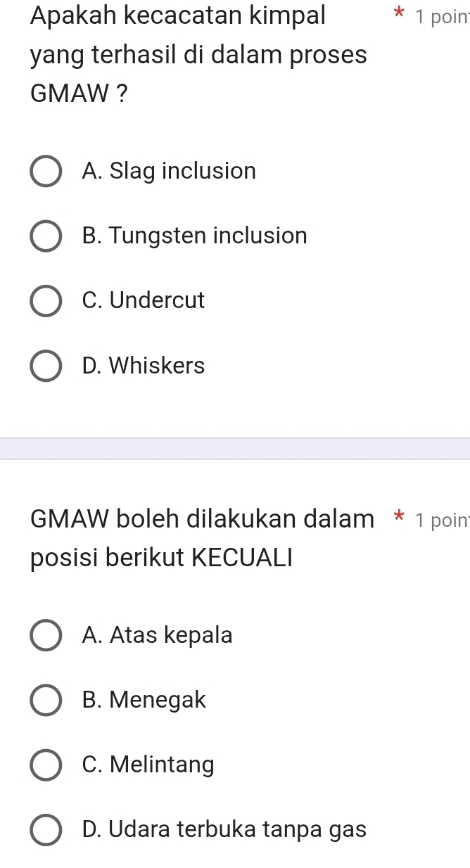The height and width of the screenshot is (868, 470).
Task: Click the 'Undercut' answer label text
Action: 144,300
